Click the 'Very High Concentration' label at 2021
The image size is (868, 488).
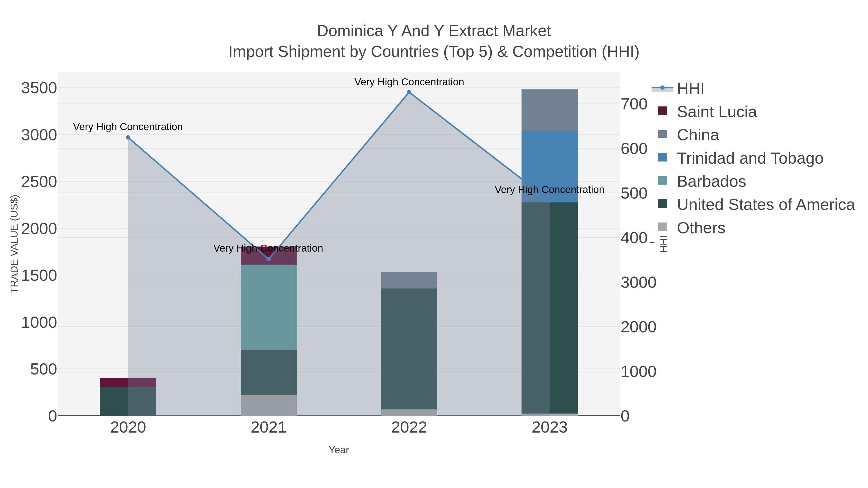[268, 248]
